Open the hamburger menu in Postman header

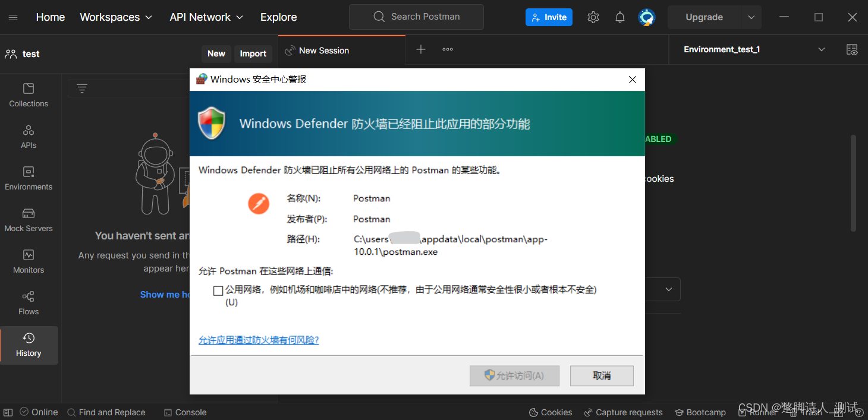coord(13,17)
